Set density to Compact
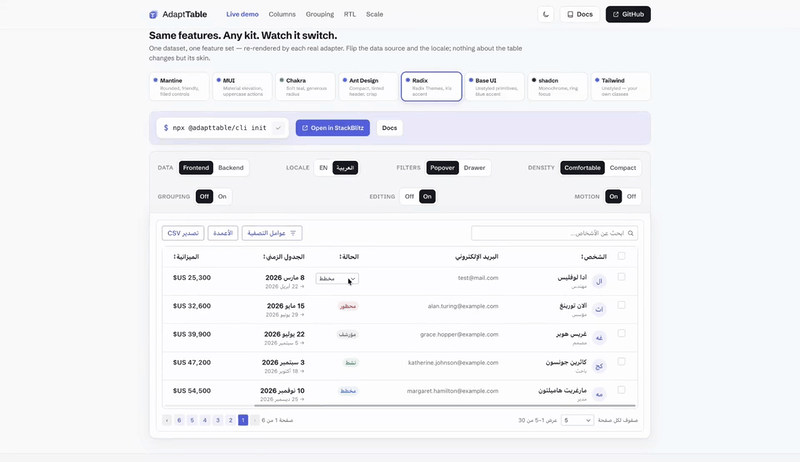This screenshot has height=462, width=800. (623, 168)
